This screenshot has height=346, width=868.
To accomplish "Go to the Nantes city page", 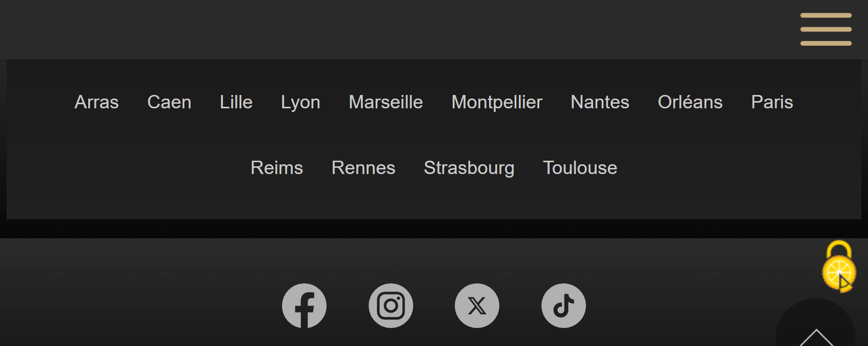I will tap(600, 102).
